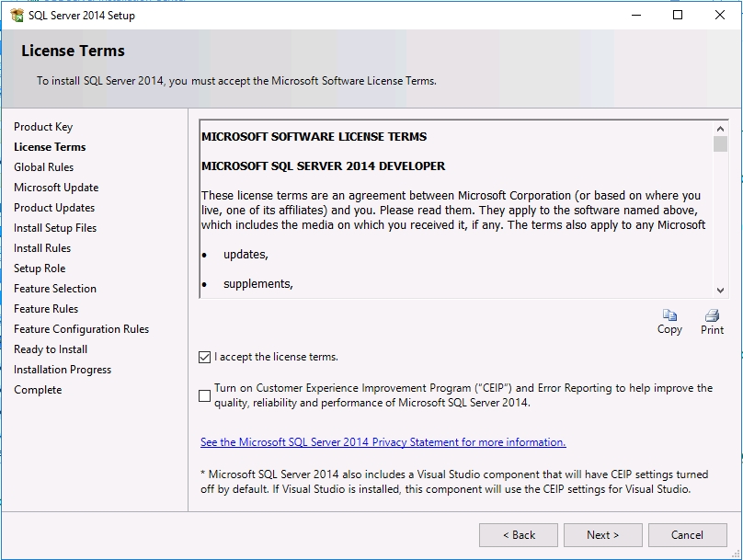Go back with the Back button
Screen dimensions: 743x560
(519, 535)
